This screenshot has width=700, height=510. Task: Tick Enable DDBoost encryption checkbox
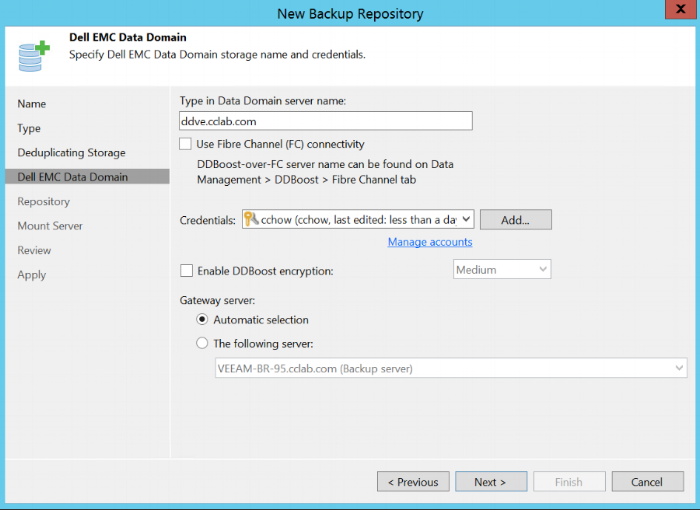point(186,271)
